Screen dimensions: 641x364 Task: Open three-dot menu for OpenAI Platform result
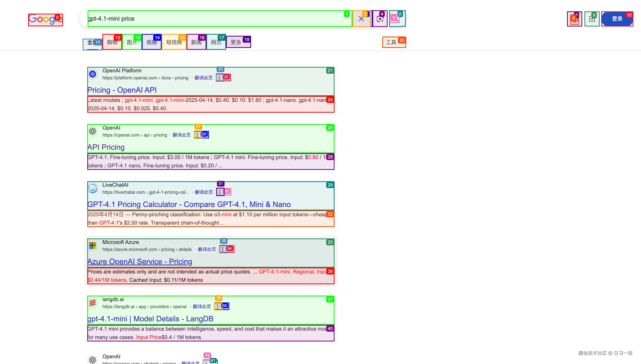coord(219,78)
